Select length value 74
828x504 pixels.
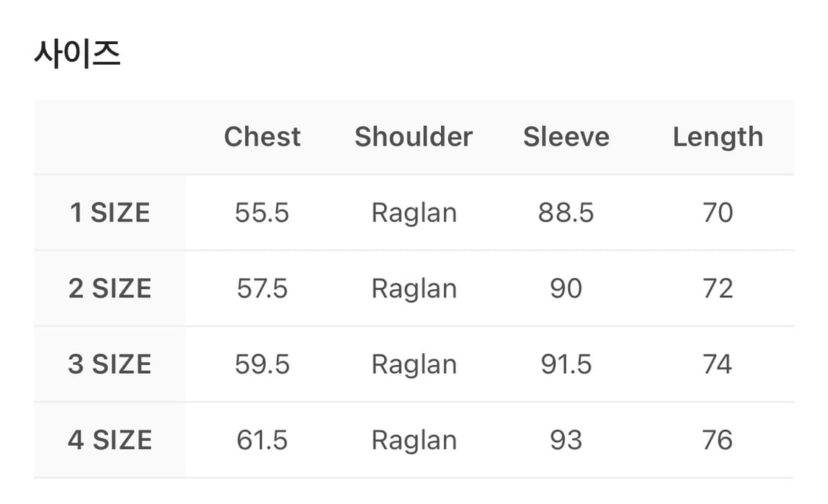(718, 364)
